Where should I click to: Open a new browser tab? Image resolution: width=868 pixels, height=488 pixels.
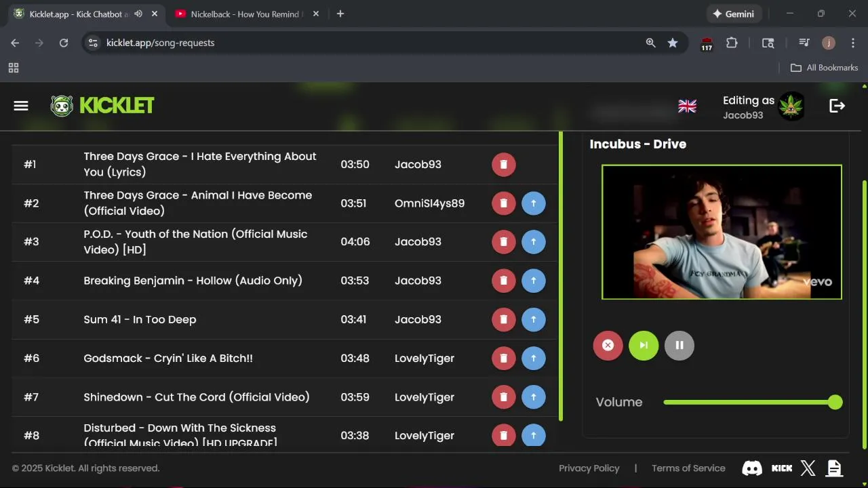340,14
